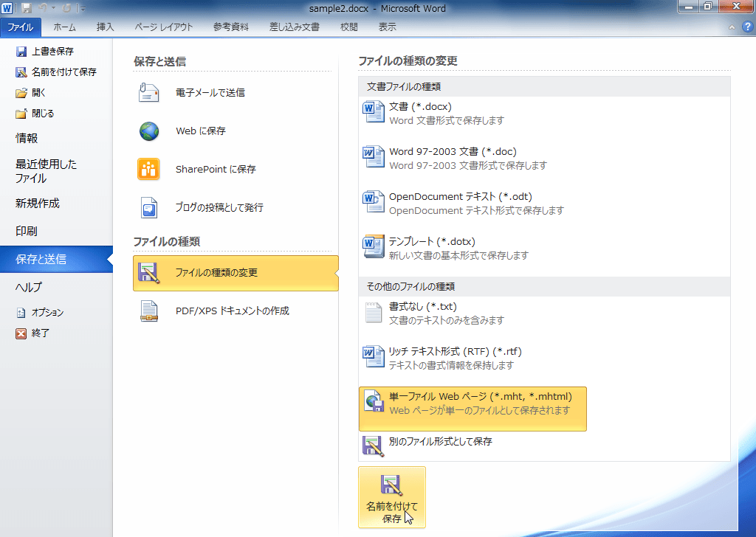The width and height of the screenshot is (756, 537).
Task: Click the plain text file icon
Action: click(373, 313)
